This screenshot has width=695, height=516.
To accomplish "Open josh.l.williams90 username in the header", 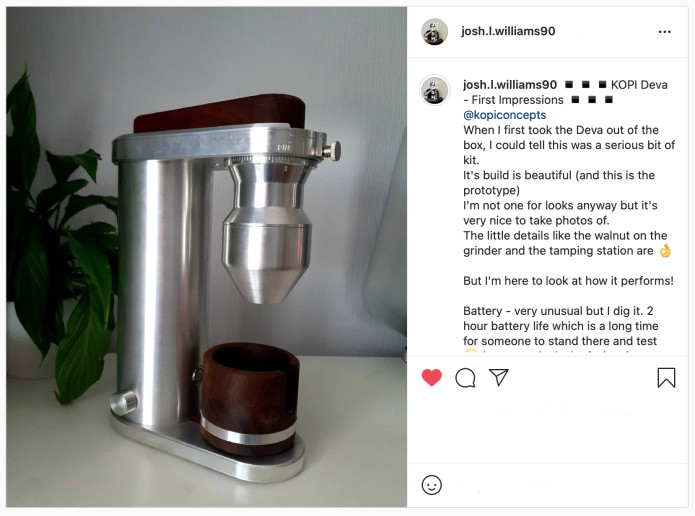I will [508, 31].
